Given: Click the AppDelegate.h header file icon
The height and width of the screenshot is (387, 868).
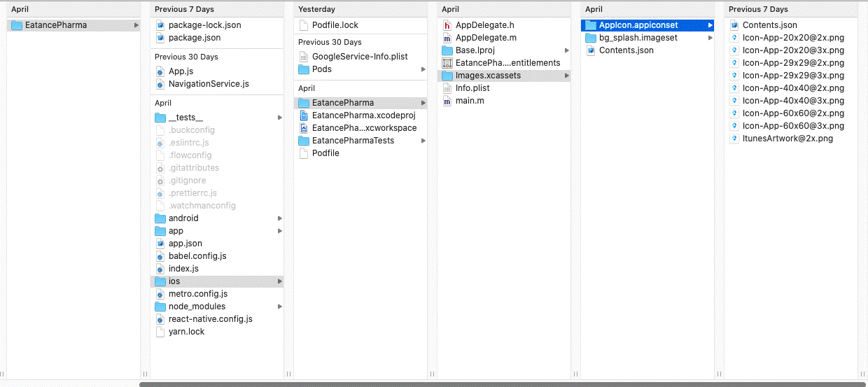Looking at the screenshot, I should point(447,25).
